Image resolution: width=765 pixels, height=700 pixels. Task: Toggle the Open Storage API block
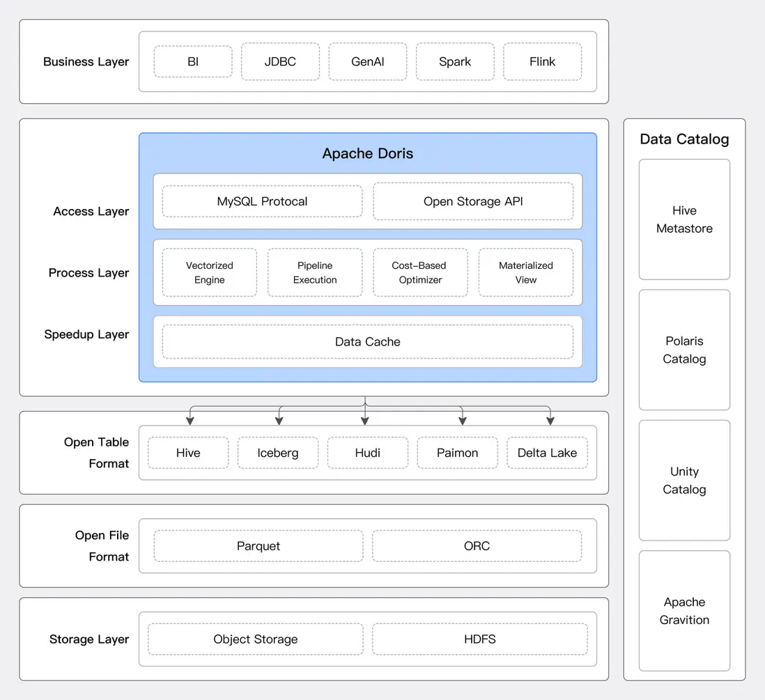point(474,201)
